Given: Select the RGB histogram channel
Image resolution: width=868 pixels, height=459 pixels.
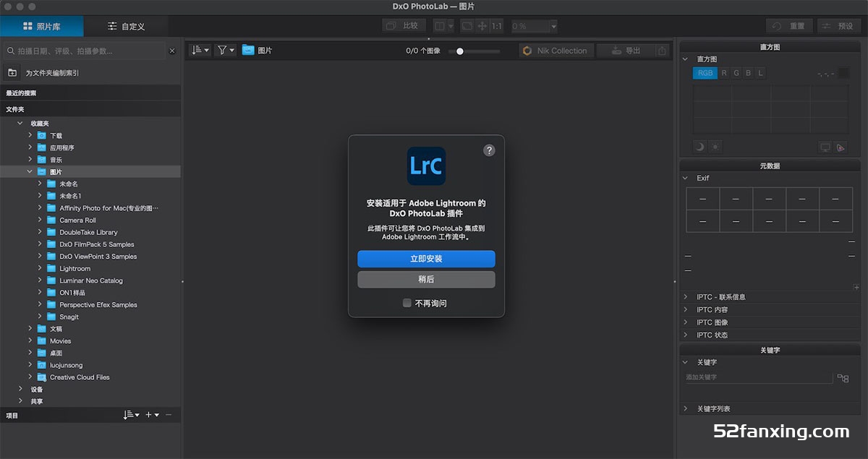Looking at the screenshot, I should pos(705,73).
